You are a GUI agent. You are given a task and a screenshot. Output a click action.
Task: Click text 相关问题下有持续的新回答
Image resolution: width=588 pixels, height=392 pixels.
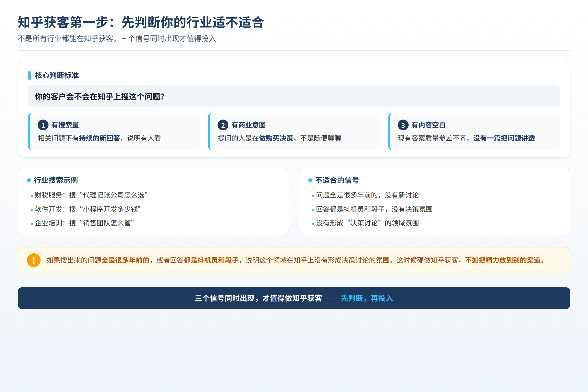pyautogui.click(x=79, y=138)
